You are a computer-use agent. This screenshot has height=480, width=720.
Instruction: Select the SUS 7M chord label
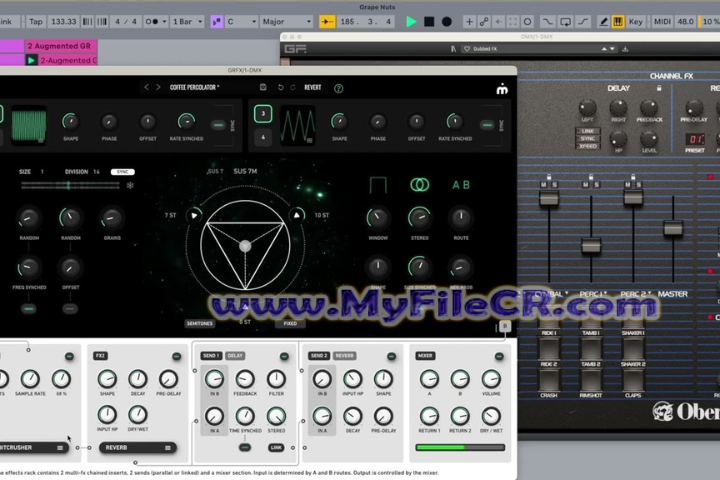click(245, 171)
